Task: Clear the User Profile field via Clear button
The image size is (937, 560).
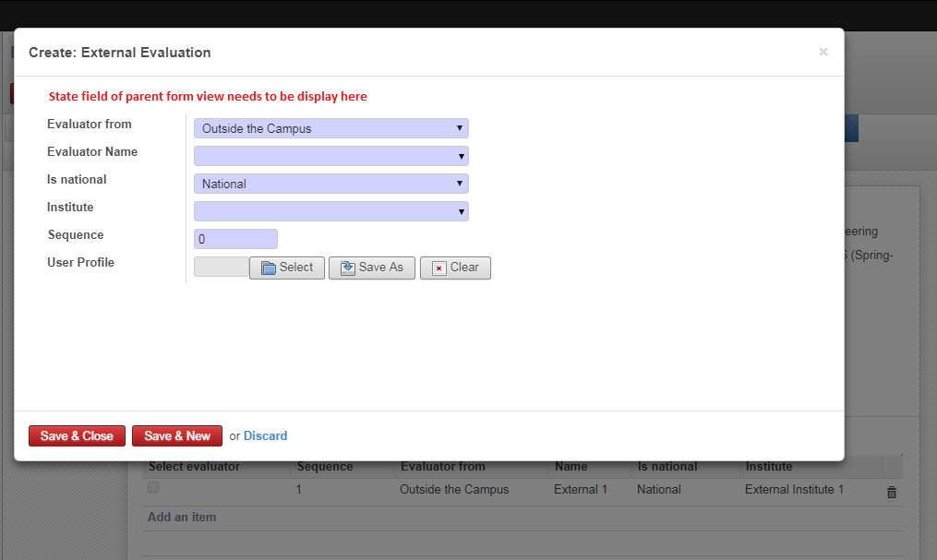Action: (x=454, y=268)
